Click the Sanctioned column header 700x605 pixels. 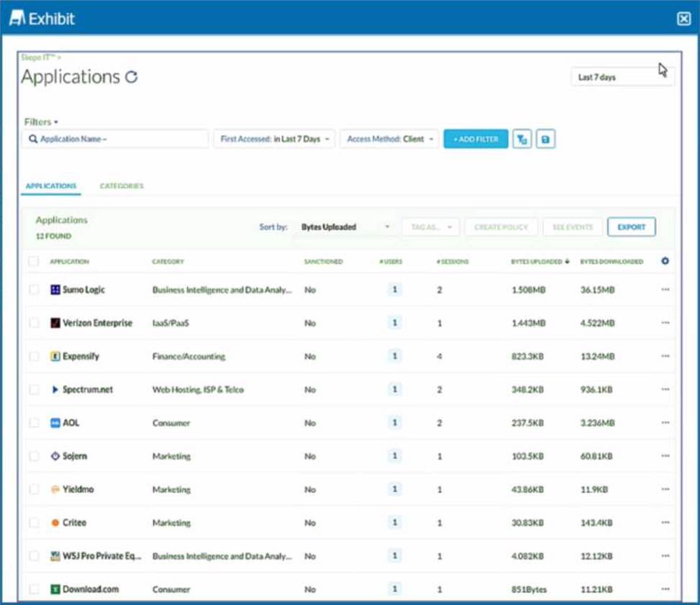pos(323,262)
